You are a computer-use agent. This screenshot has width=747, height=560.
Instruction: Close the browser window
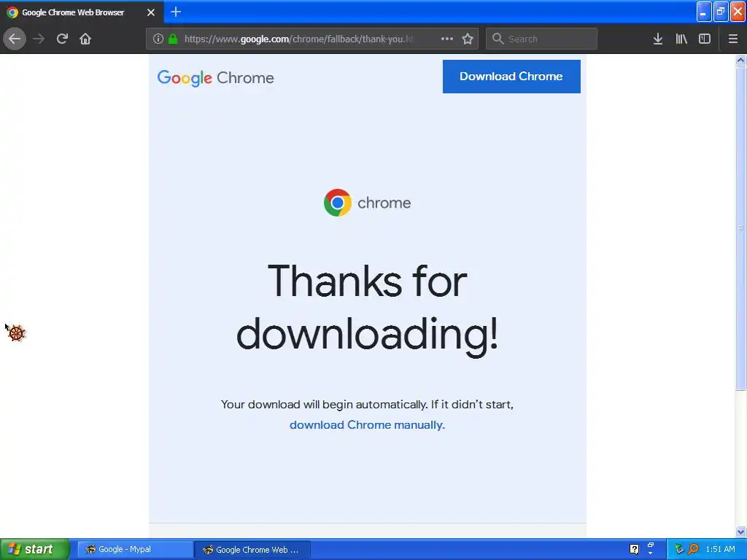click(x=738, y=12)
